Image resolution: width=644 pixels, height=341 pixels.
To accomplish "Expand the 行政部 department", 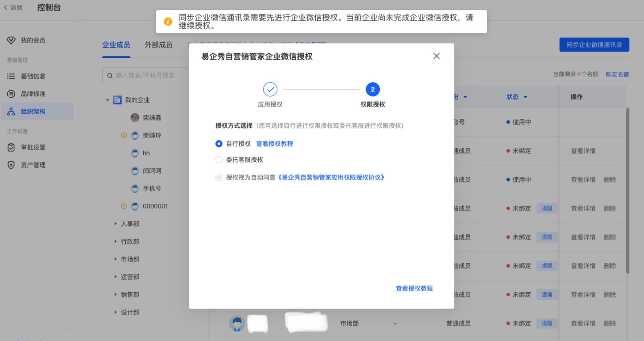I will 115,241.
